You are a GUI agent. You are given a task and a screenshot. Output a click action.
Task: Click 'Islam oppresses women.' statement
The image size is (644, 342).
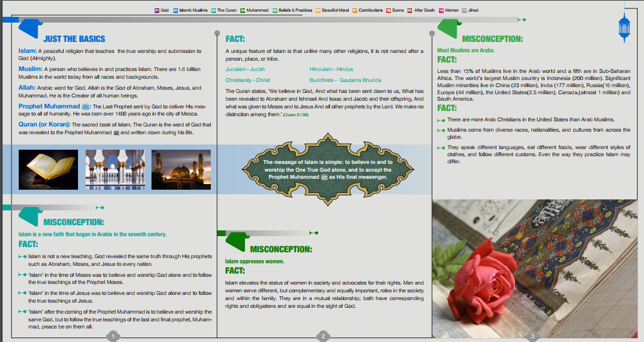point(254,261)
